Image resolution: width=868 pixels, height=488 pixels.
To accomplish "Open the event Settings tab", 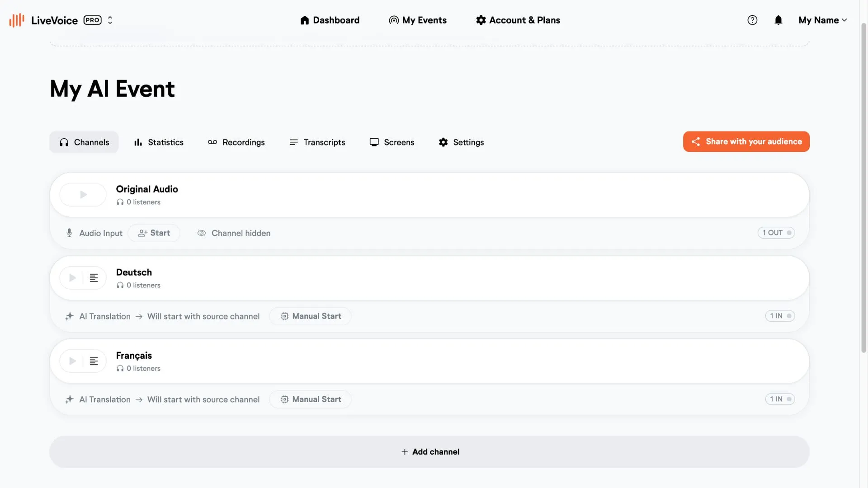I will coord(461,142).
